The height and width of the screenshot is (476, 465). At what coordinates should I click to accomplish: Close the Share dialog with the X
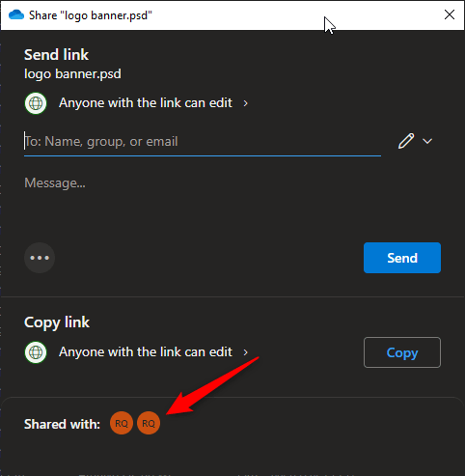[450, 14]
